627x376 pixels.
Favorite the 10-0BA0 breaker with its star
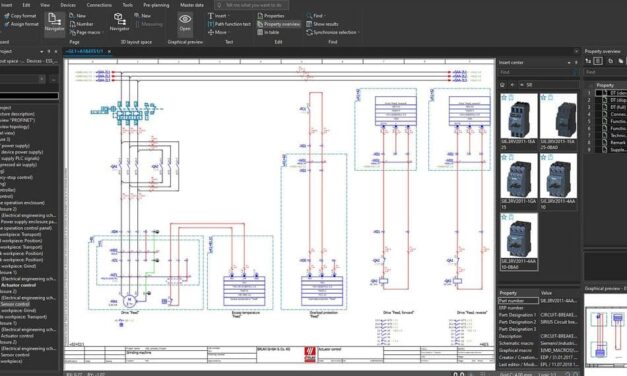pos(504,217)
